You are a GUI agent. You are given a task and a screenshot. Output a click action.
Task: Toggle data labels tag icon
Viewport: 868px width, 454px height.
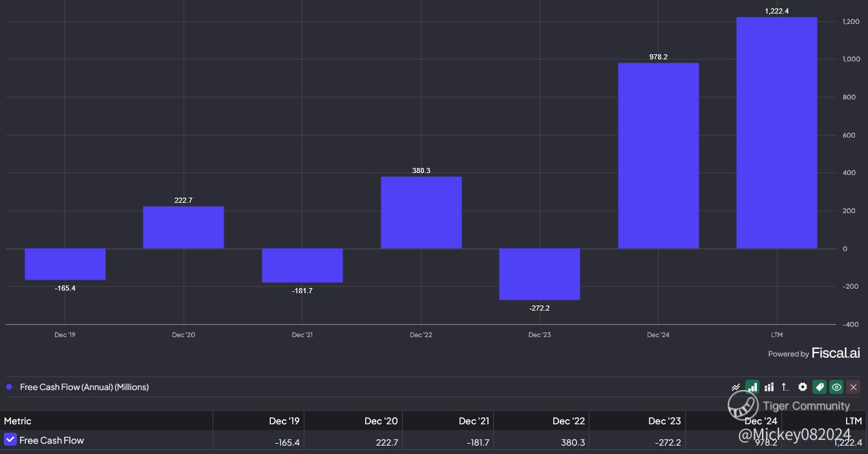(x=820, y=387)
